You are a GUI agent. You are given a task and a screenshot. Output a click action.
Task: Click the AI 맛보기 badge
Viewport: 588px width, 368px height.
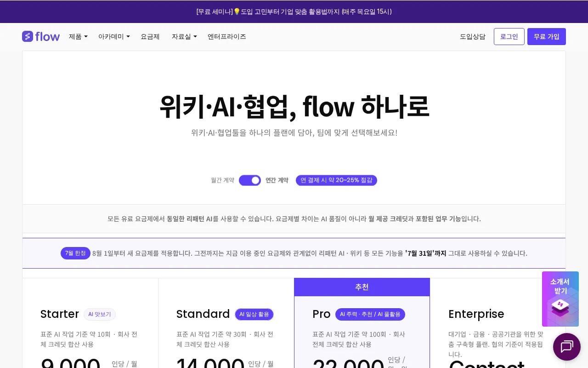(x=100, y=314)
